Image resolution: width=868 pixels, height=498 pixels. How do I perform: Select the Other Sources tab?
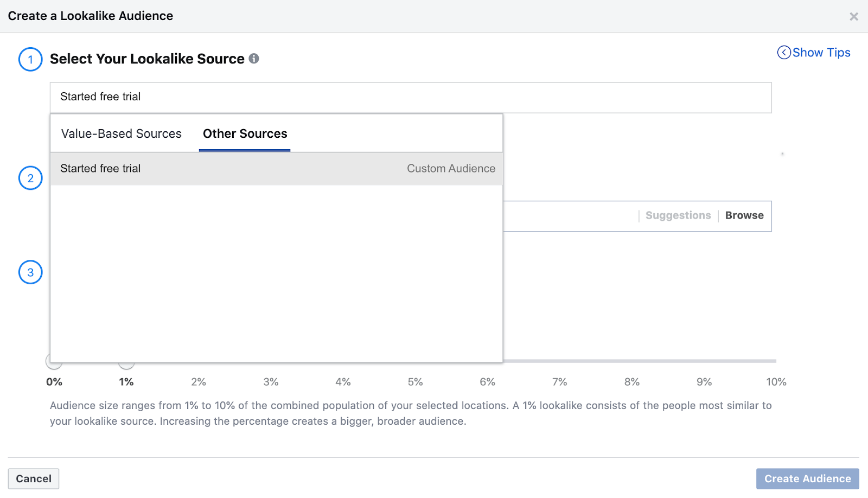point(245,134)
